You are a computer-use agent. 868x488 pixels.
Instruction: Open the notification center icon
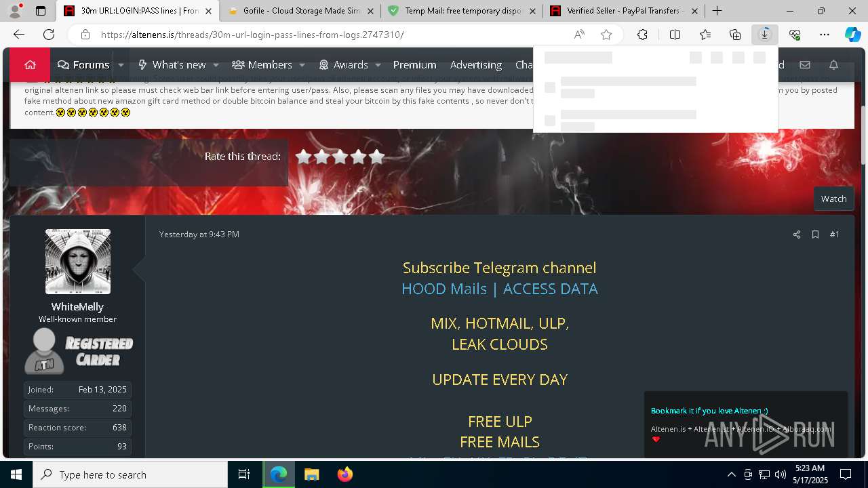coord(846,474)
